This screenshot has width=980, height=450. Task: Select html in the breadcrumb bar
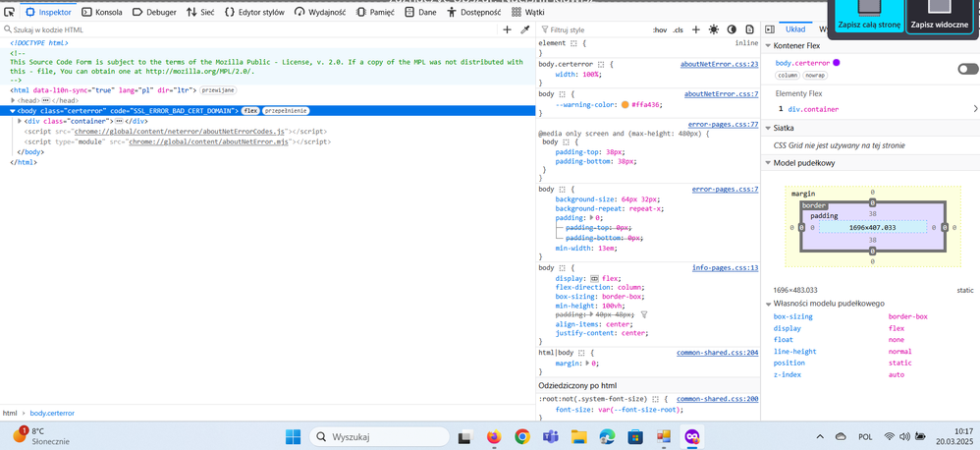pyautogui.click(x=10, y=413)
